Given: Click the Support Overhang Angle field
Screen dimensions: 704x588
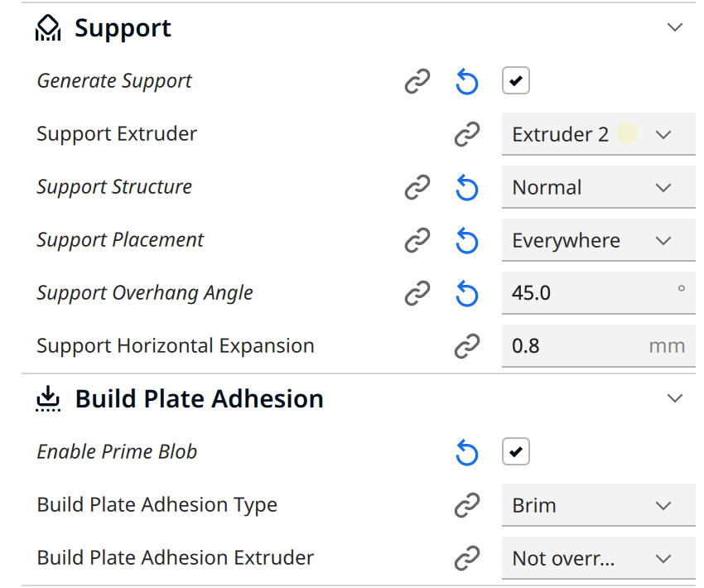Looking at the screenshot, I should click(588, 293).
